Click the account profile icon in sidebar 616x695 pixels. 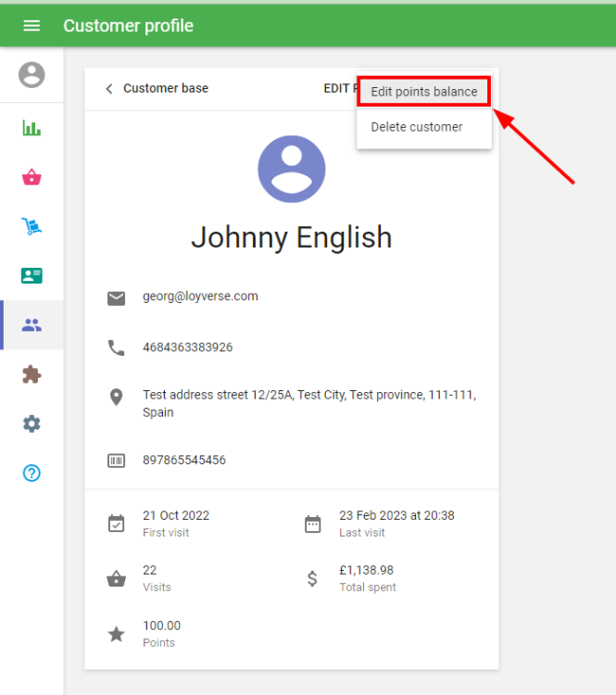[31, 75]
